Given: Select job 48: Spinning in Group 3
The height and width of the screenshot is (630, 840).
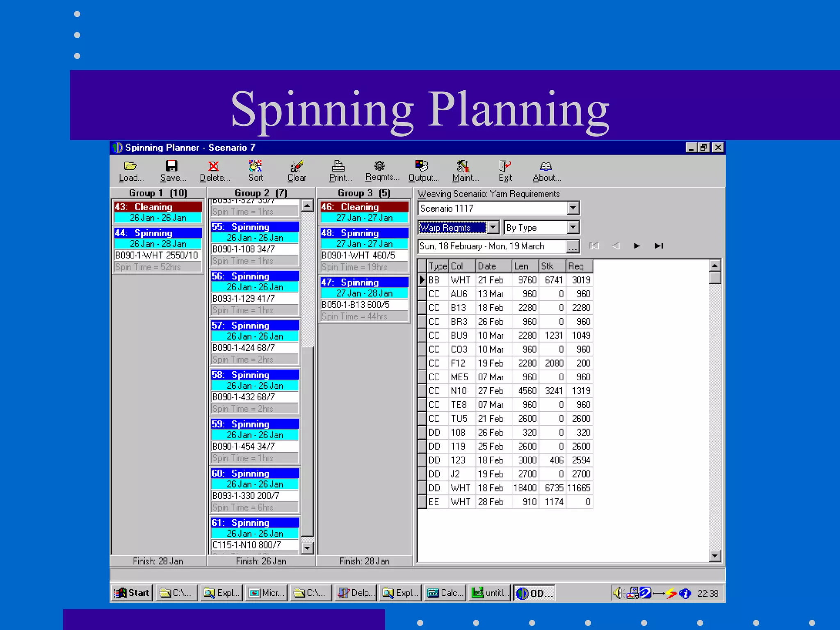Looking at the screenshot, I should (x=364, y=233).
